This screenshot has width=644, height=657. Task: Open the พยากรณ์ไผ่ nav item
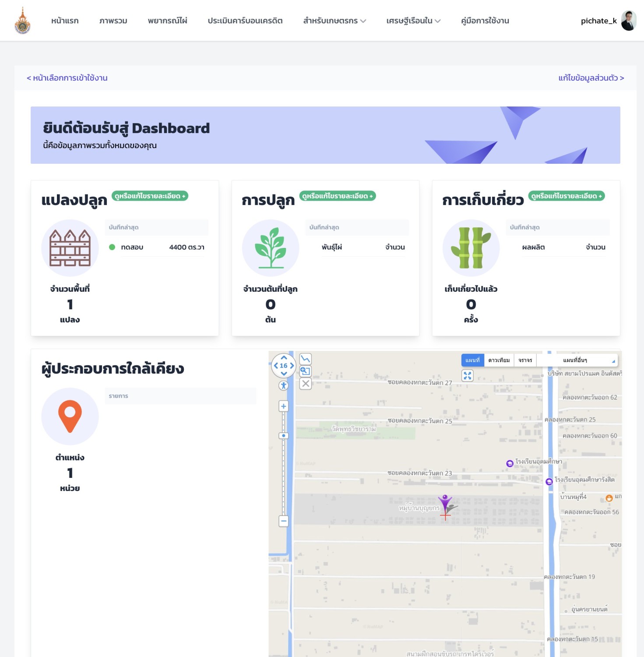[x=167, y=21]
